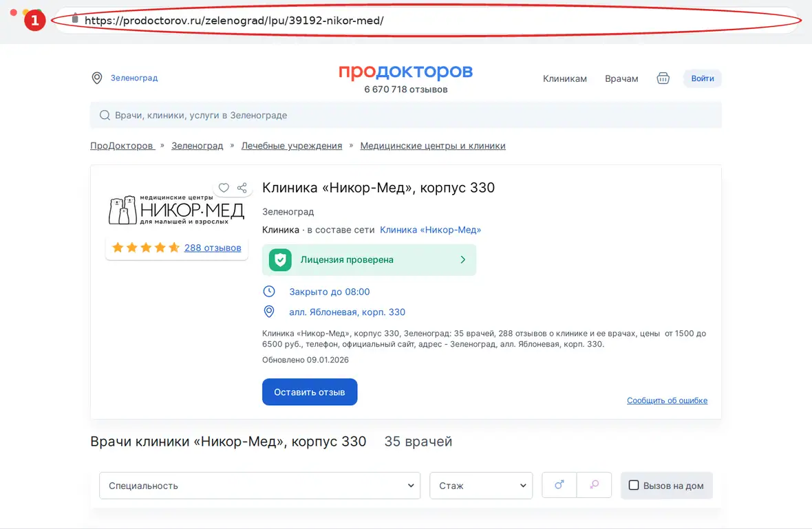Click the green license shield icon
The height and width of the screenshot is (529, 812).
pos(280,260)
